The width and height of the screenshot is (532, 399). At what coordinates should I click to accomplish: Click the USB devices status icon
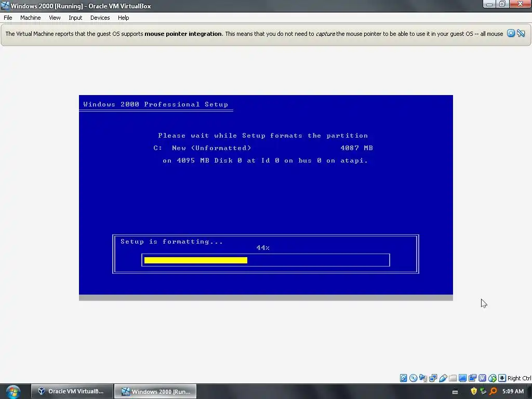coord(443,378)
